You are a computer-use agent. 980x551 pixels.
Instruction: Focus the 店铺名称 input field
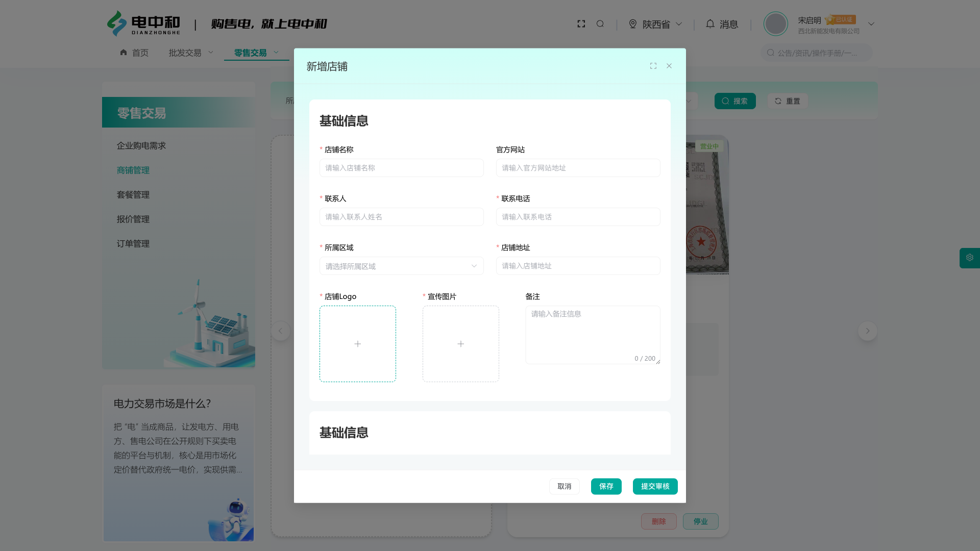tap(402, 168)
